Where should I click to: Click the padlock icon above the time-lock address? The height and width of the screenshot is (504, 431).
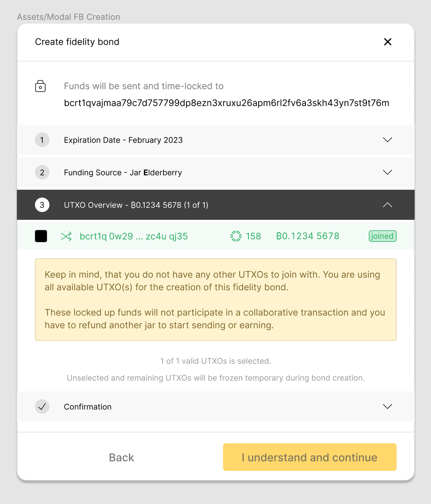pos(41,86)
